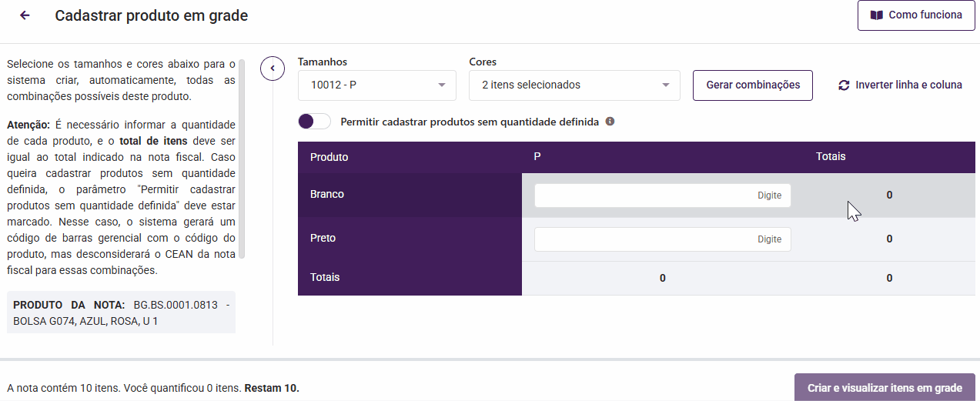Click the Preto quantity input field
The image size is (980, 401).
tap(662, 239)
